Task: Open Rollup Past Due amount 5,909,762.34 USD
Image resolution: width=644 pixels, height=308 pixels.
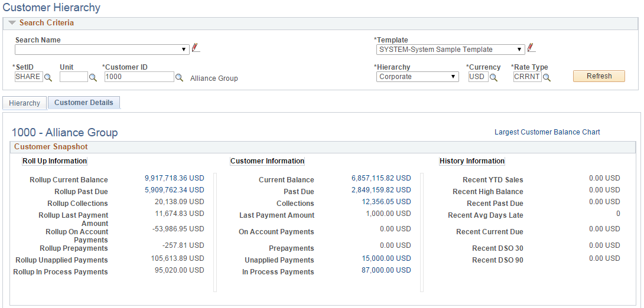Action: click(x=174, y=190)
